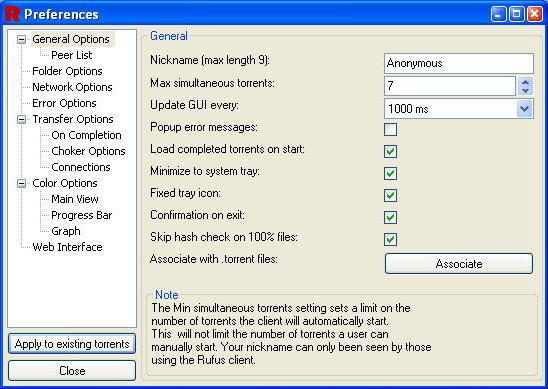Uncheck Confirmation on exit
Viewport: 548px width, 389px height.
tap(390, 217)
